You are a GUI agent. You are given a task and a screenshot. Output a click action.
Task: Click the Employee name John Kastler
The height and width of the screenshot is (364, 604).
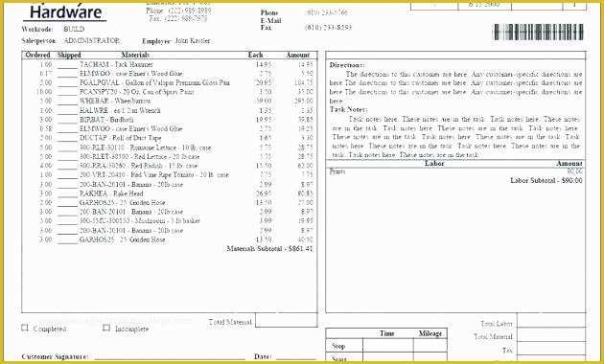[x=193, y=41]
